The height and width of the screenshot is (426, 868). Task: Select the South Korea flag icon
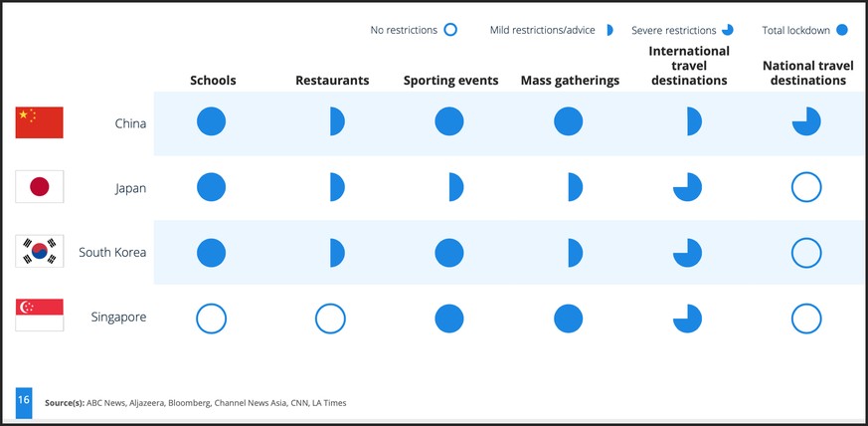pos(40,251)
